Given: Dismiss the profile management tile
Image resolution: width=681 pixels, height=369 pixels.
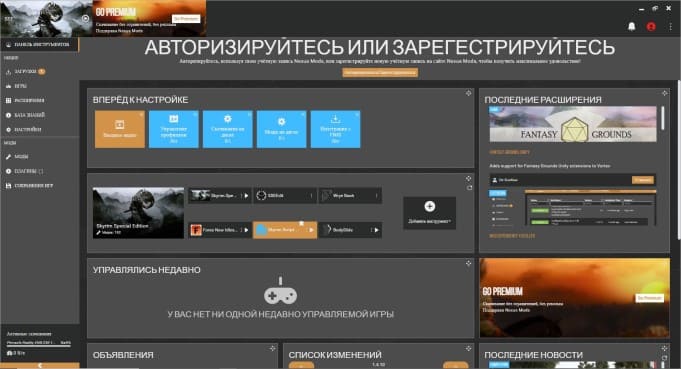Looking at the screenshot, I should click(x=195, y=114).
